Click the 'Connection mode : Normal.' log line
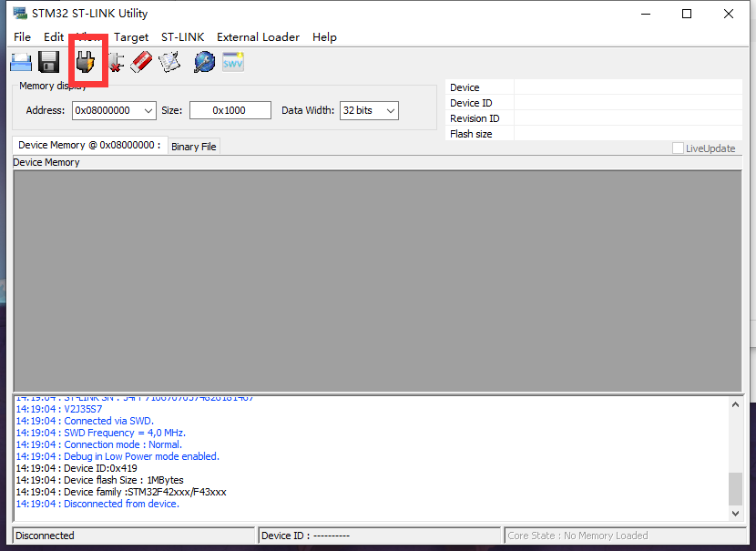 [x=99, y=444]
